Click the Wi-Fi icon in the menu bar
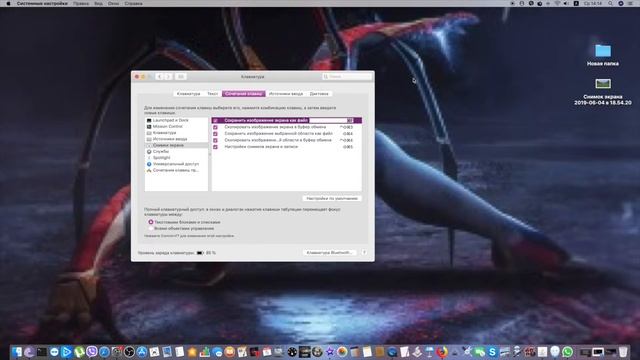Screen dimensions: 640x360 [557, 3]
